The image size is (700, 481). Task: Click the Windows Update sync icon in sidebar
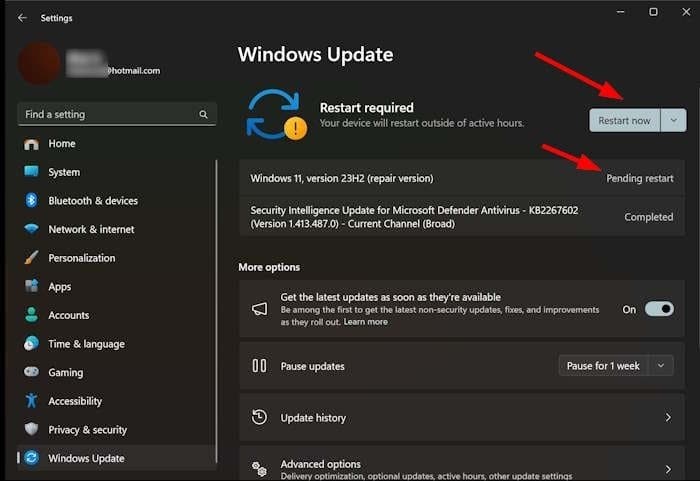pos(31,458)
